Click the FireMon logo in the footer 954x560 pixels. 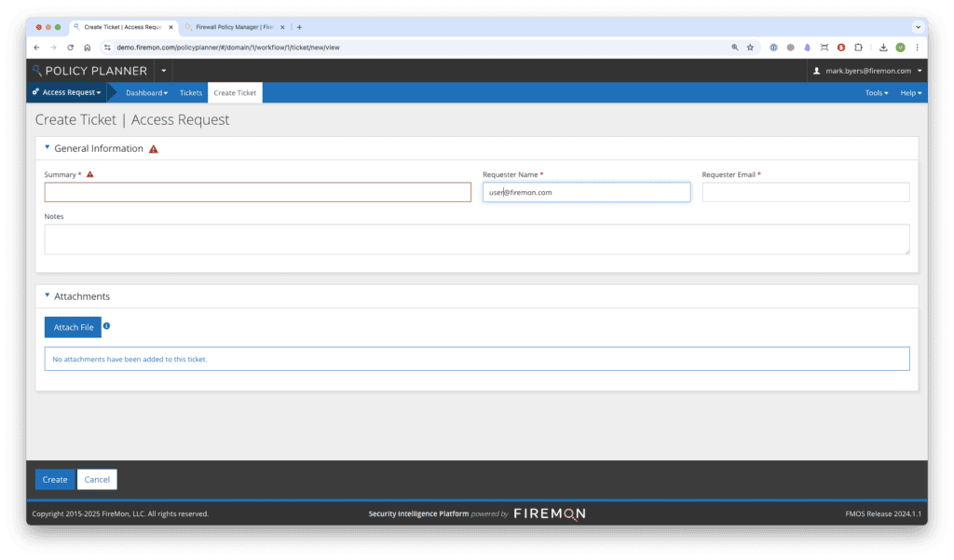pyautogui.click(x=550, y=513)
